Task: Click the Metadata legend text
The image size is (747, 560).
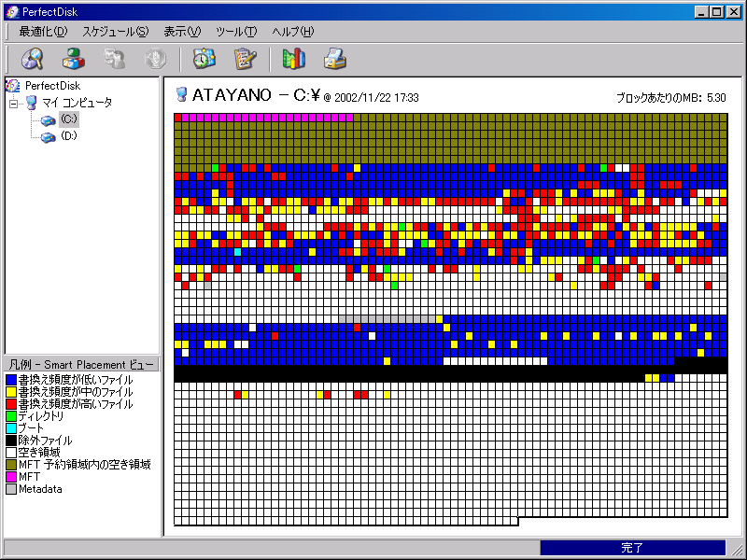Action: click(40, 489)
